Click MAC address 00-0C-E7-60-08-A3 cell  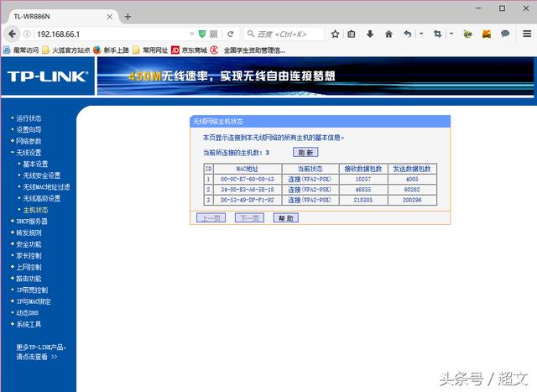248,179
